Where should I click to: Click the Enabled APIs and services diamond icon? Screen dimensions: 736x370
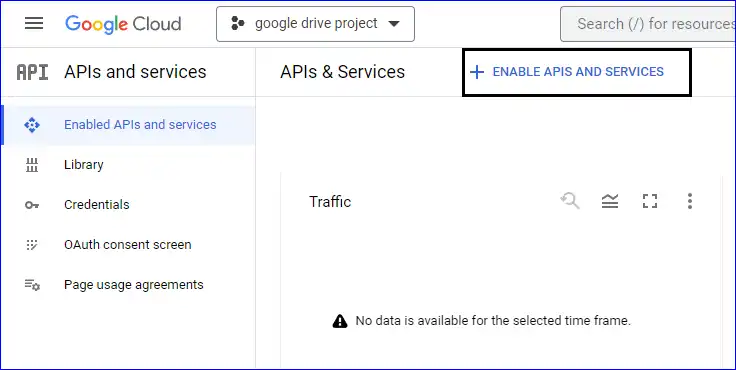32,125
